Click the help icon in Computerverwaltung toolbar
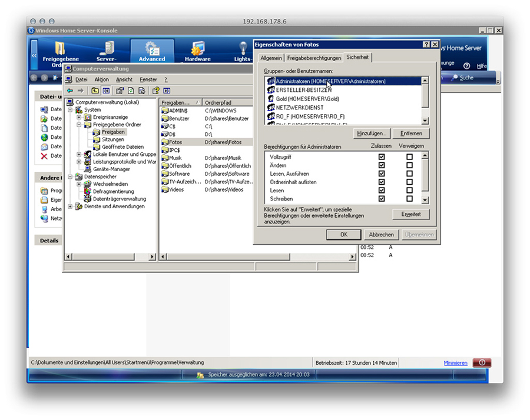 click(155, 91)
